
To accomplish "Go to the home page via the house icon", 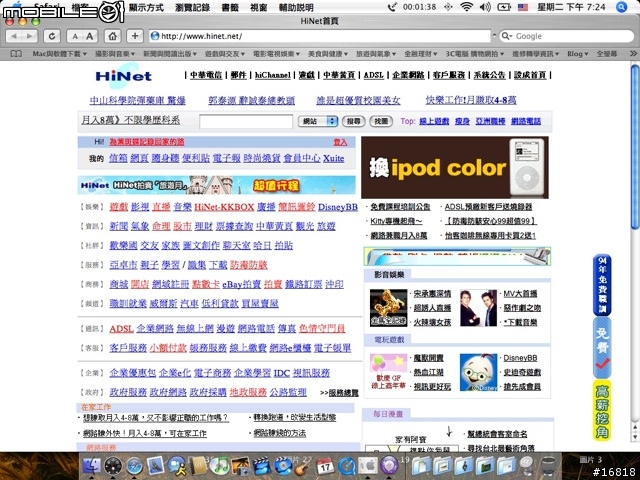I will click(x=112, y=36).
